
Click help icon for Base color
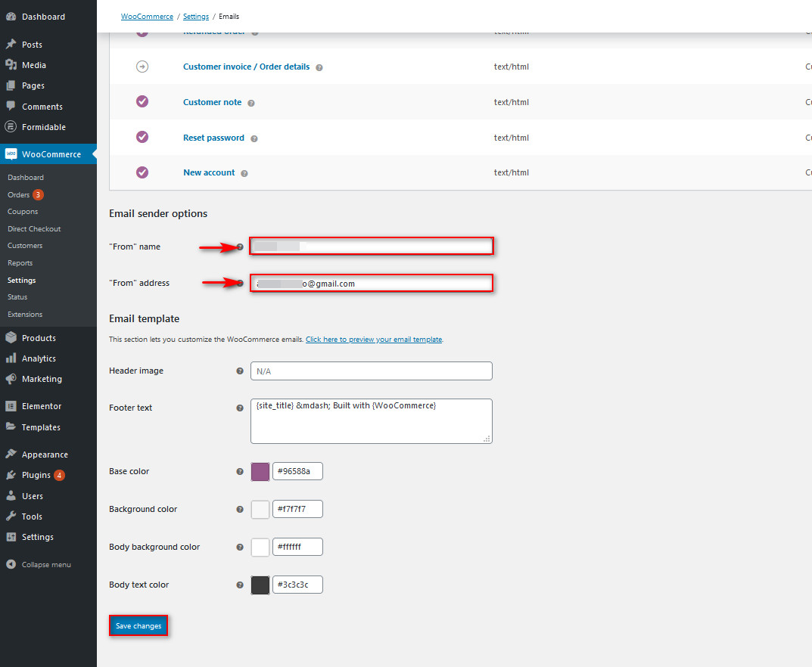[240, 471]
